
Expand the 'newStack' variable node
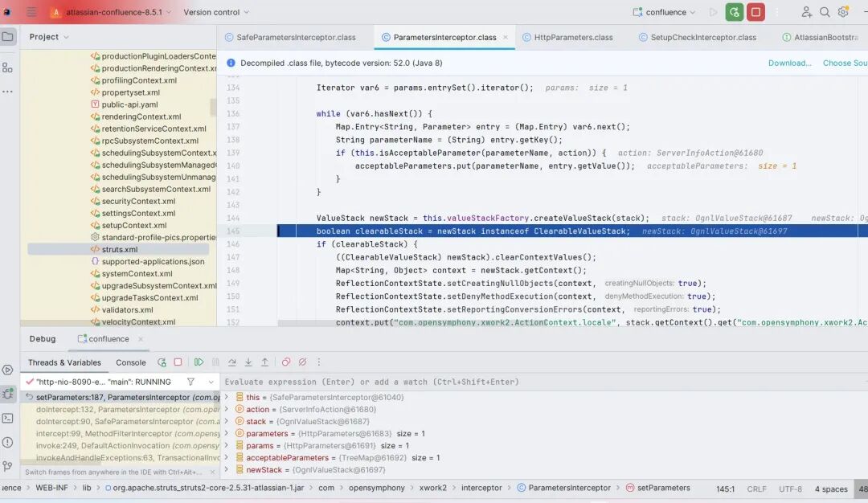point(226,469)
